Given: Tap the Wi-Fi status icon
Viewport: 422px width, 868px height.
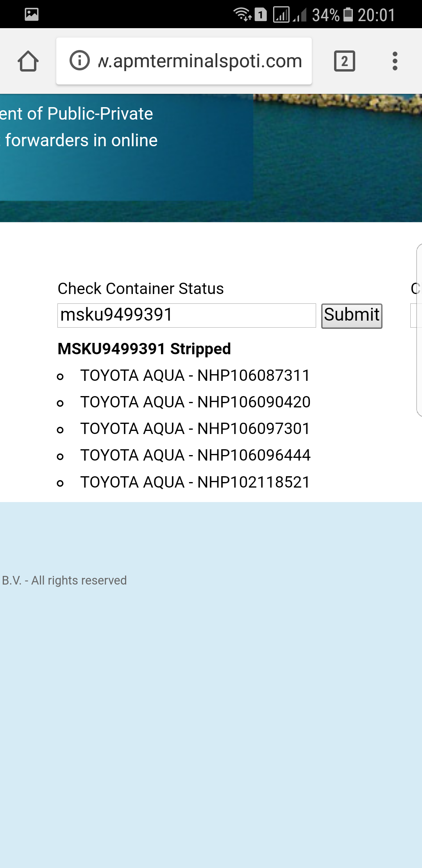Looking at the screenshot, I should 242,14.
